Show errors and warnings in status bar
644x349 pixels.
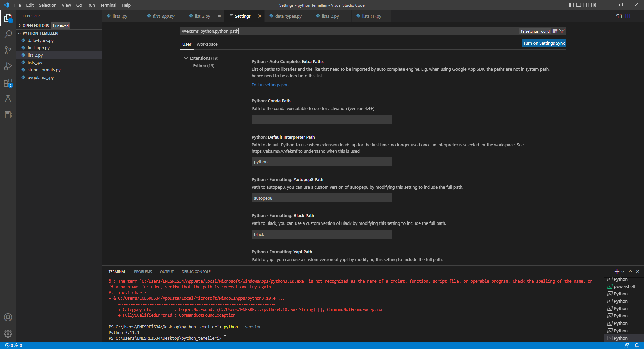(14, 345)
